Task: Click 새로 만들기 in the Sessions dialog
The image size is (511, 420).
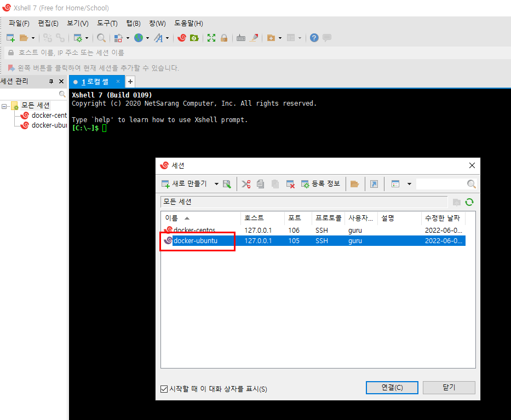Action: point(185,184)
